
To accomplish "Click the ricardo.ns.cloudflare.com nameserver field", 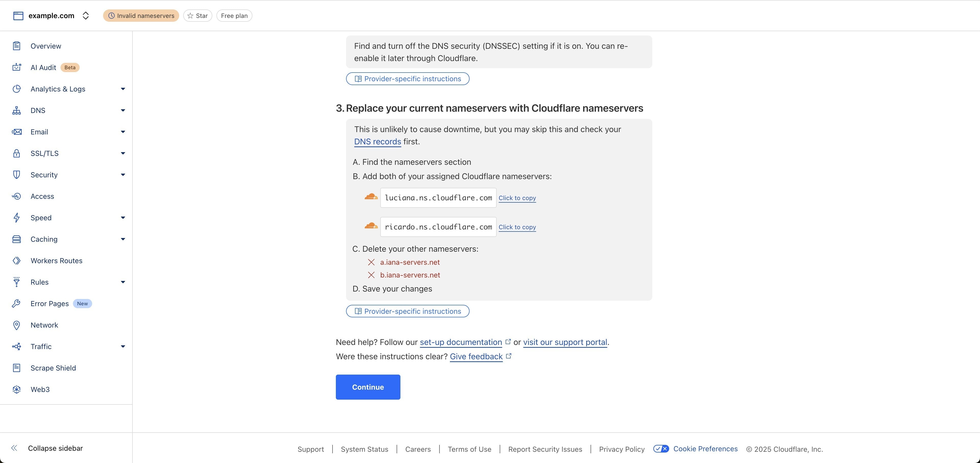I will 438,227.
